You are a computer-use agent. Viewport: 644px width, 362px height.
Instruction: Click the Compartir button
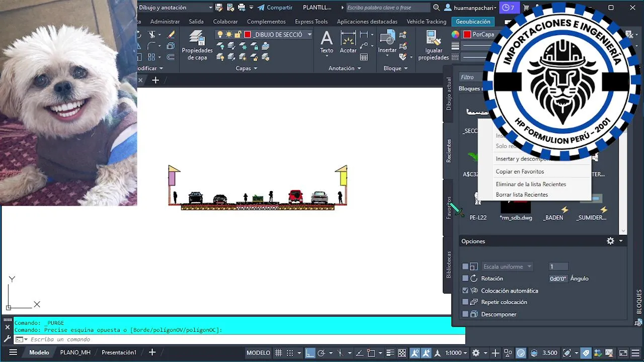point(275,8)
